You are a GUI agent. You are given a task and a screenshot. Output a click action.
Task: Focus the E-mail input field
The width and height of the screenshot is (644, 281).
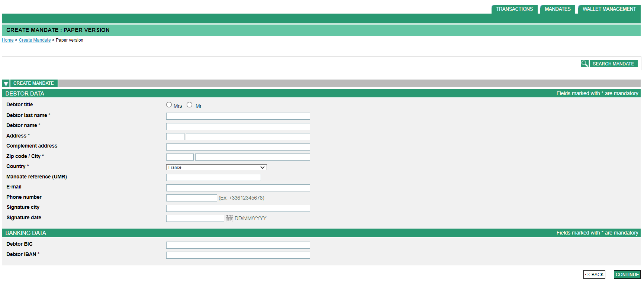[x=238, y=188]
